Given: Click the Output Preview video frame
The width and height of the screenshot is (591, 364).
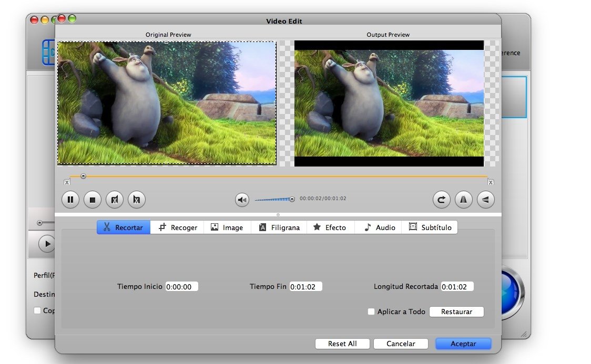Looking at the screenshot, I should (x=389, y=103).
